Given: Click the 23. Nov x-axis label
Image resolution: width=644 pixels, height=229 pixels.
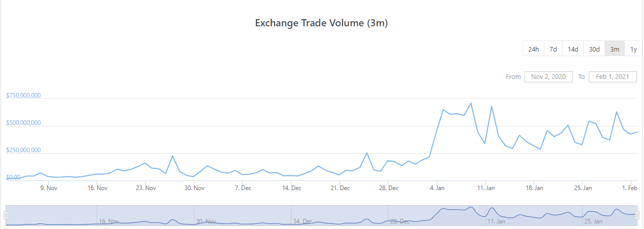Looking at the screenshot, I should click(146, 188).
